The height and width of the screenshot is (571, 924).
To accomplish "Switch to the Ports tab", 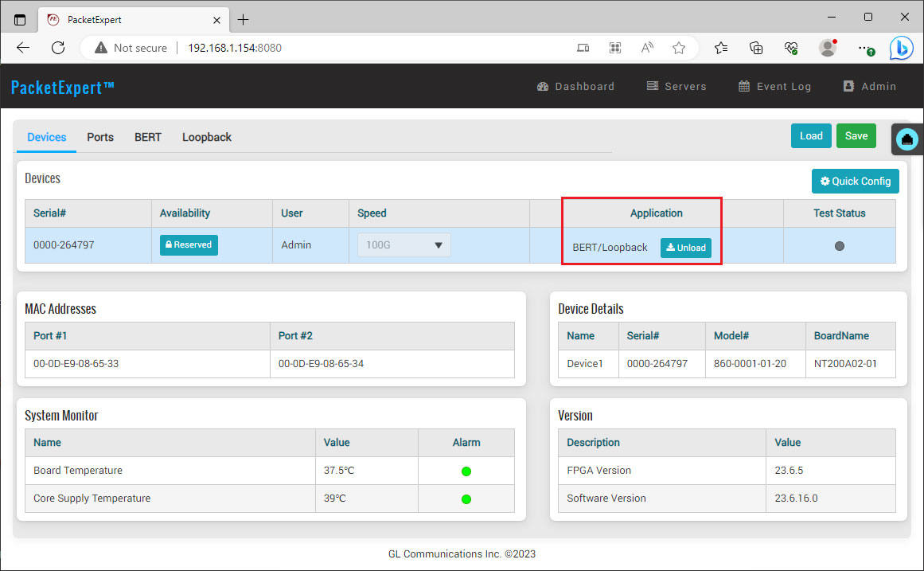I will 100,137.
